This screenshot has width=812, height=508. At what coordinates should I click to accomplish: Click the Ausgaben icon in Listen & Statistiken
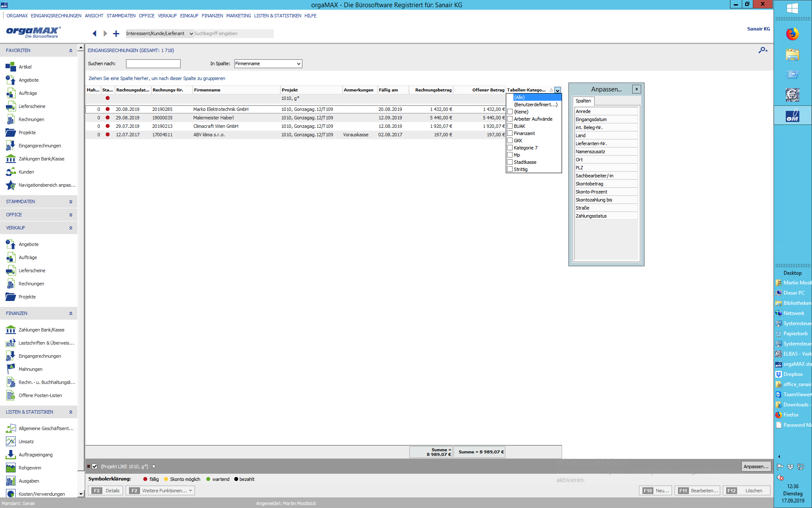coord(11,481)
